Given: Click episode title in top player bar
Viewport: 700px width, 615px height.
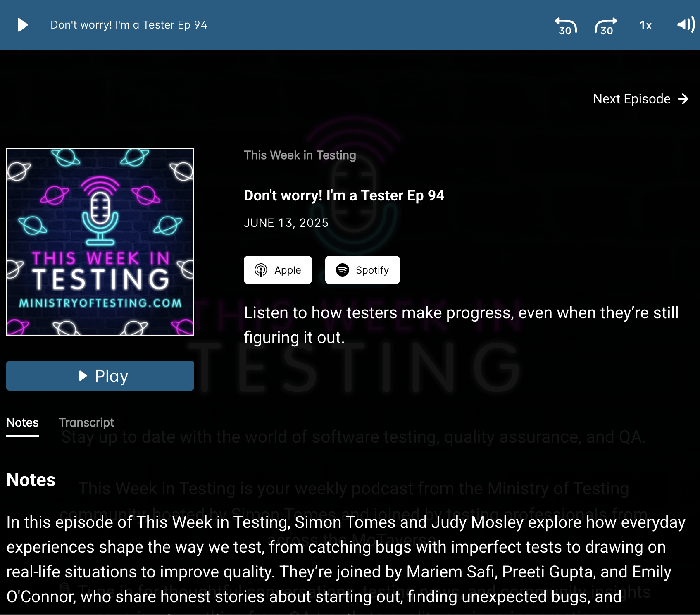Looking at the screenshot, I should click(129, 25).
